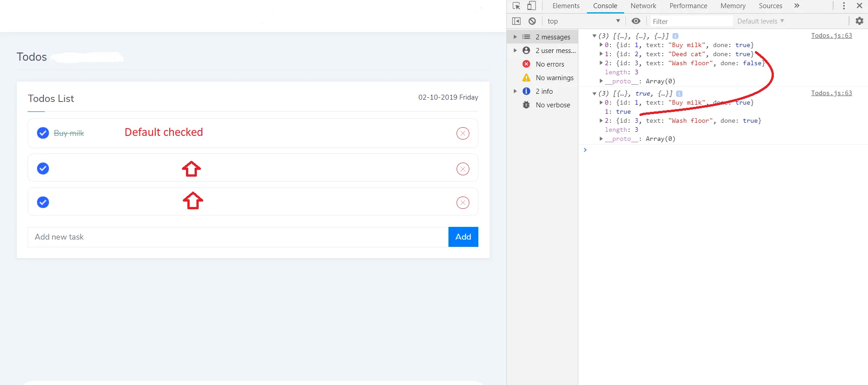Click the info badge beside the array containing true

pos(679,93)
